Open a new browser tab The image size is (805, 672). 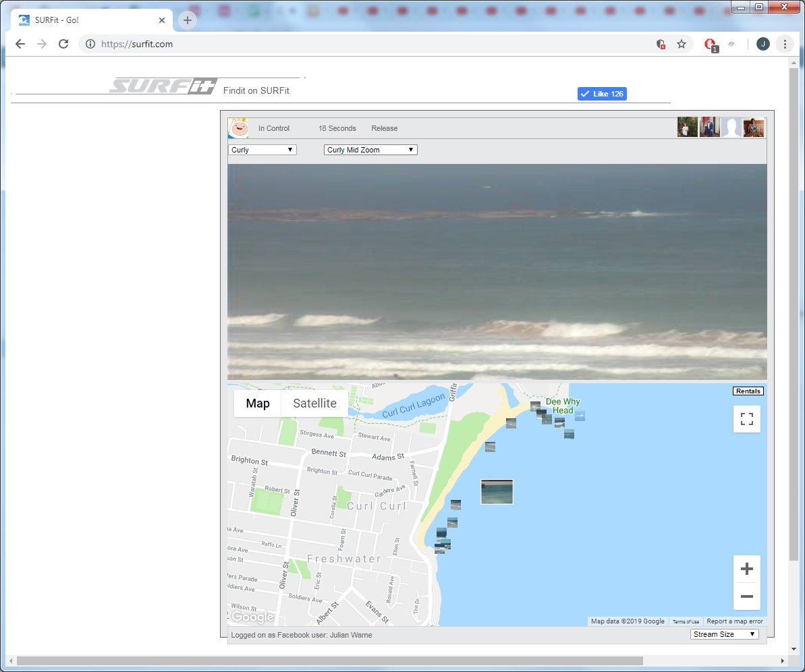(x=188, y=20)
